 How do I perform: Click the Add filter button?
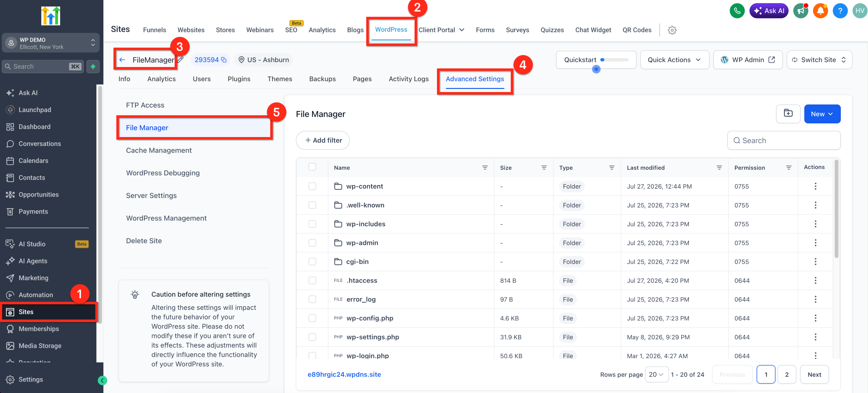323,140
